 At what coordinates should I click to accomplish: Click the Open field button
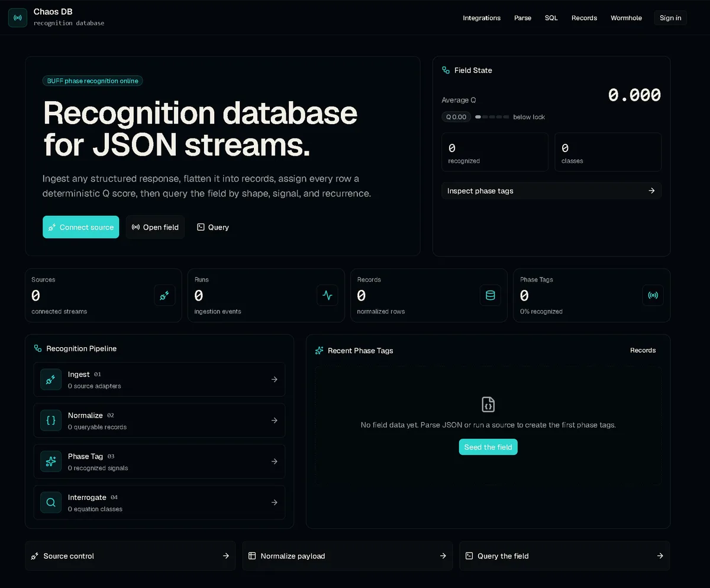coord(155,227)
